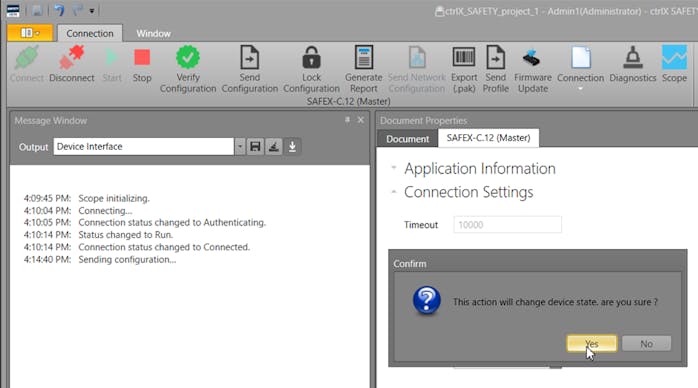Viewport: 698px width, 388px height.
Task: Click Output dropdown arrow button
Action: [239, 146]
